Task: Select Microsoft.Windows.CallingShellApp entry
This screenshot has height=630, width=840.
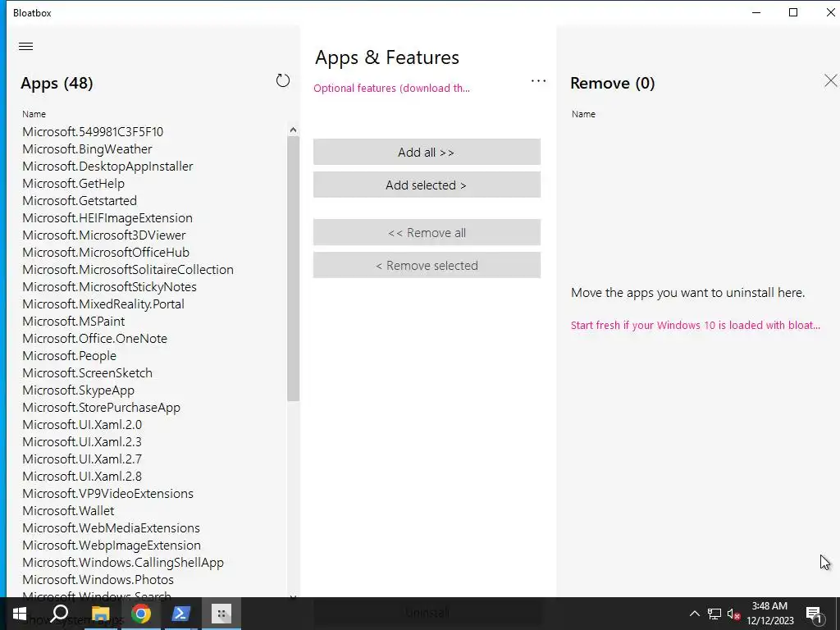Action: point(123,563)
